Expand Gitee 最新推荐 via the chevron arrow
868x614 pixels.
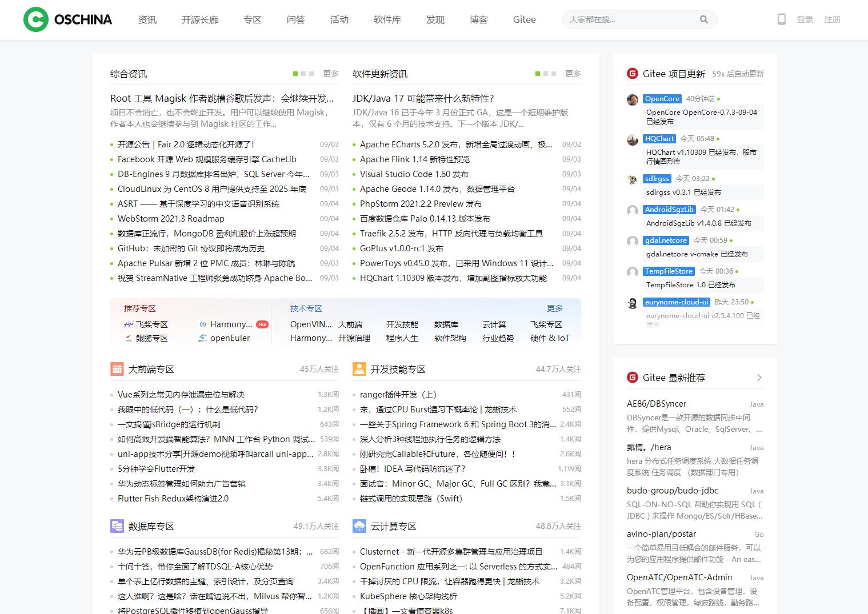click(x=759, y=377)
